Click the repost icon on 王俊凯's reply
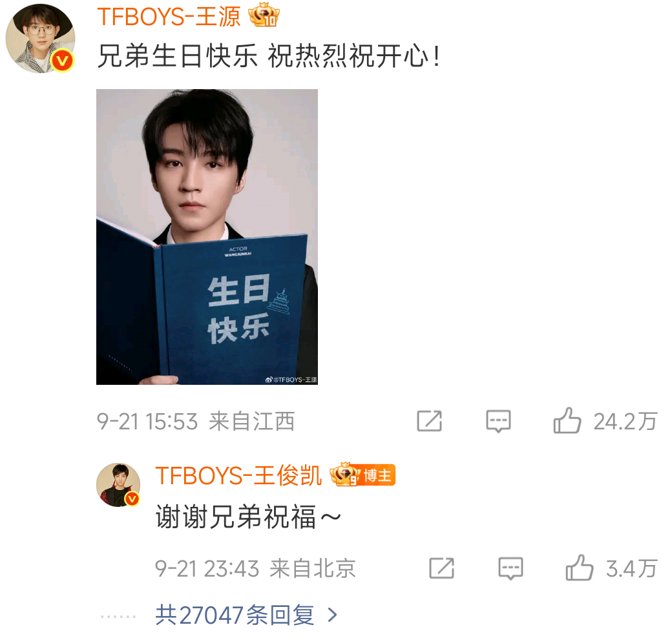The image size is (672, 636). 442,568
